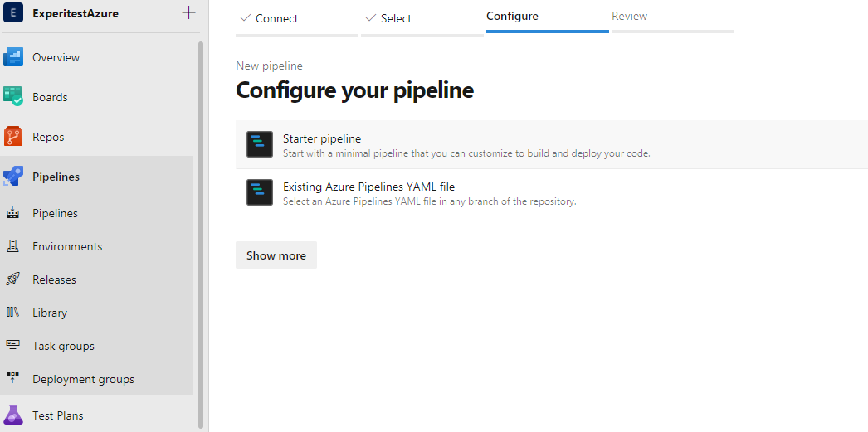Viewport: 868px width, 432px height.
Task: Click the plus icon beside ExperitestAzure
Action: click(x=188, y=12)
